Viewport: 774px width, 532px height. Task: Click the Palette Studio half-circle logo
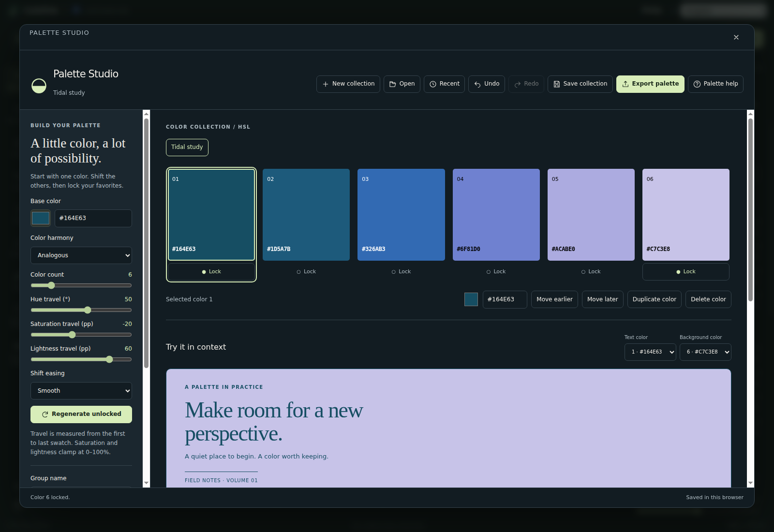39,86
